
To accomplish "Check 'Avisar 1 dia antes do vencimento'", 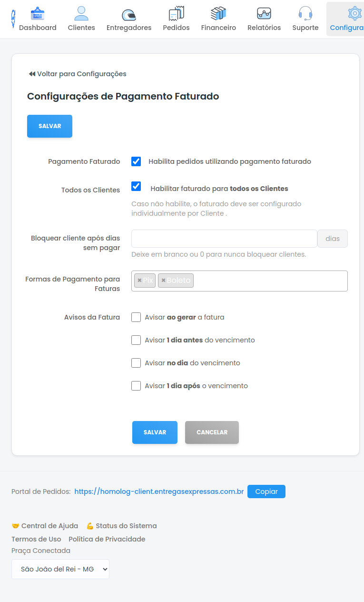I will click(x=136, y=340).
